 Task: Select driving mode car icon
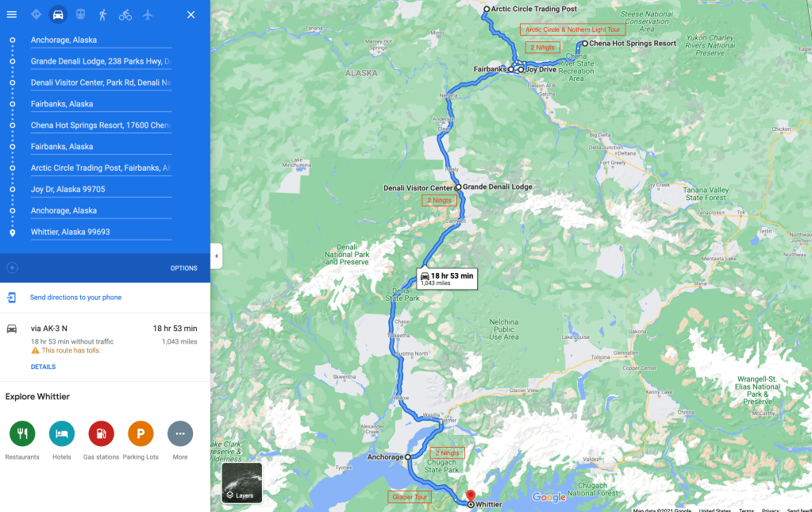tap(58, 14)
